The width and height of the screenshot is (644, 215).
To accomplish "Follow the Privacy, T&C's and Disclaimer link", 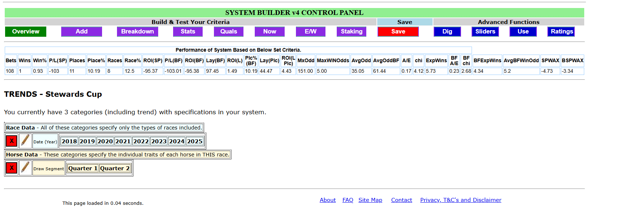I will click(x=461, y=200).
